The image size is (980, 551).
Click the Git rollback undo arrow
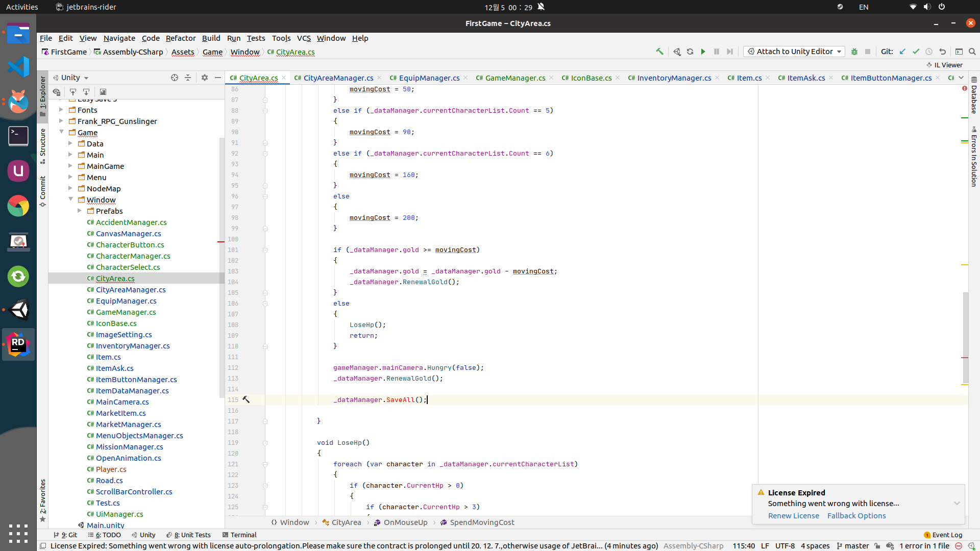942,52
